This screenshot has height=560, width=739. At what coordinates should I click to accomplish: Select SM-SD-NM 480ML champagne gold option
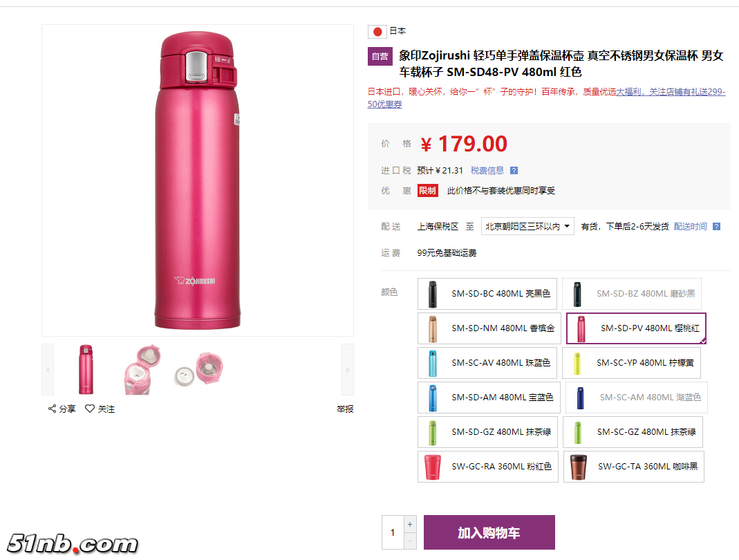click(488, 328)
